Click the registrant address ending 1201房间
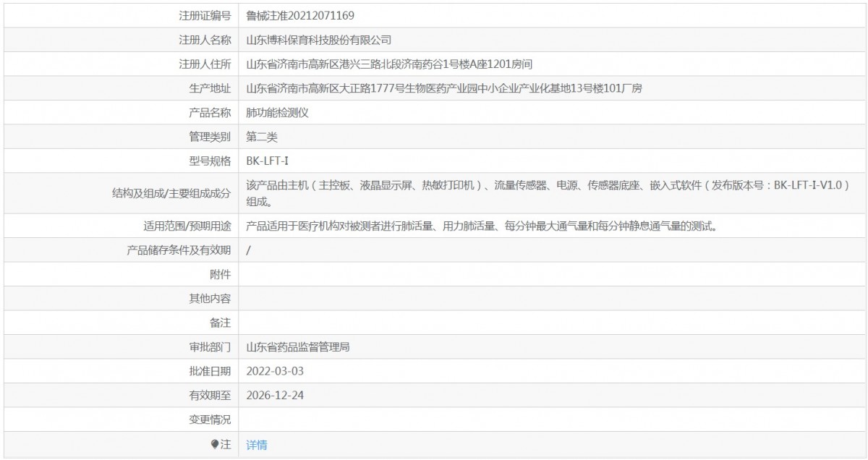The image size is (868, 460). tap(389, 64)
